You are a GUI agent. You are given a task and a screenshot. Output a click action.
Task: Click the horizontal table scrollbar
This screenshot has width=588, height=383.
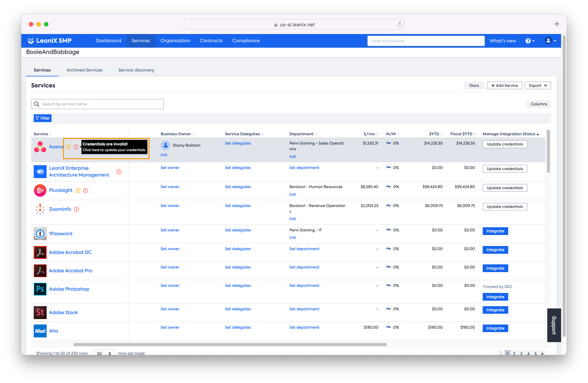point(230,345)
